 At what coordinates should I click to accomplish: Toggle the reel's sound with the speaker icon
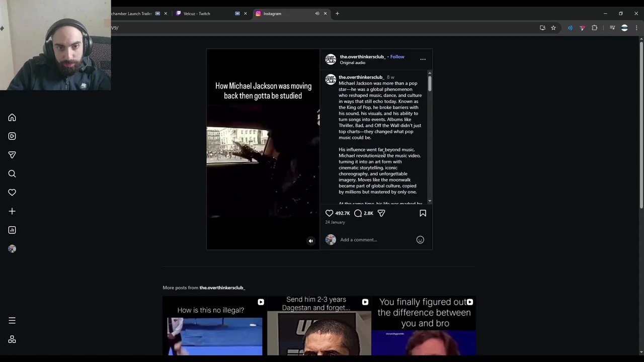click(310, 241)
